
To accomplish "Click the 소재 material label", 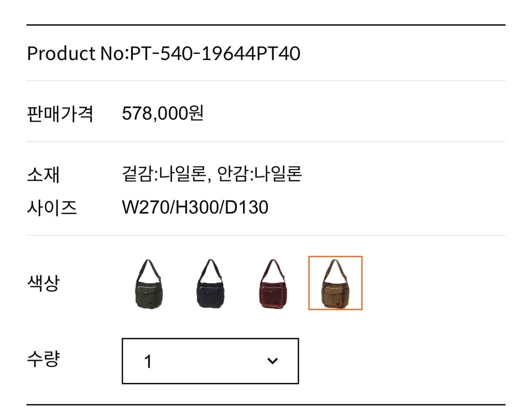I will (x=44, y=174).
